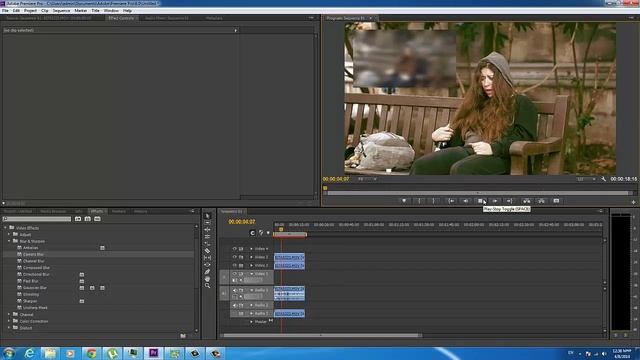Click the Export Frame camera button
The image size is (640, 360).
pos(556,201)
